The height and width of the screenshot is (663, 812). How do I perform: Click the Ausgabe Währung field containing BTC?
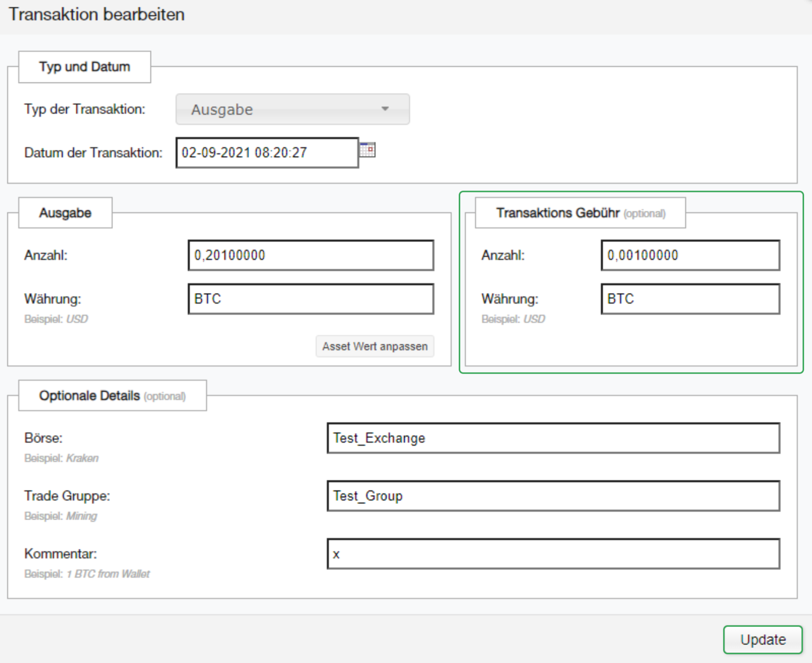pos(310,299)
